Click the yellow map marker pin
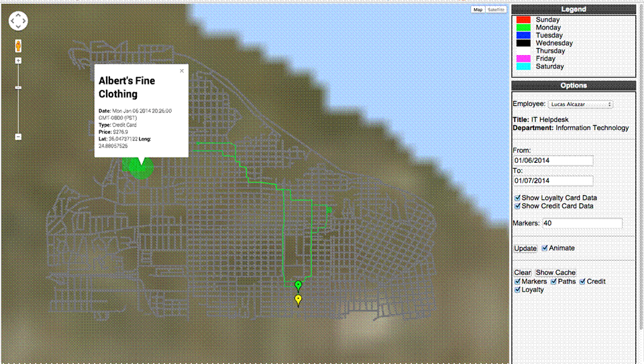 point(298,300)
